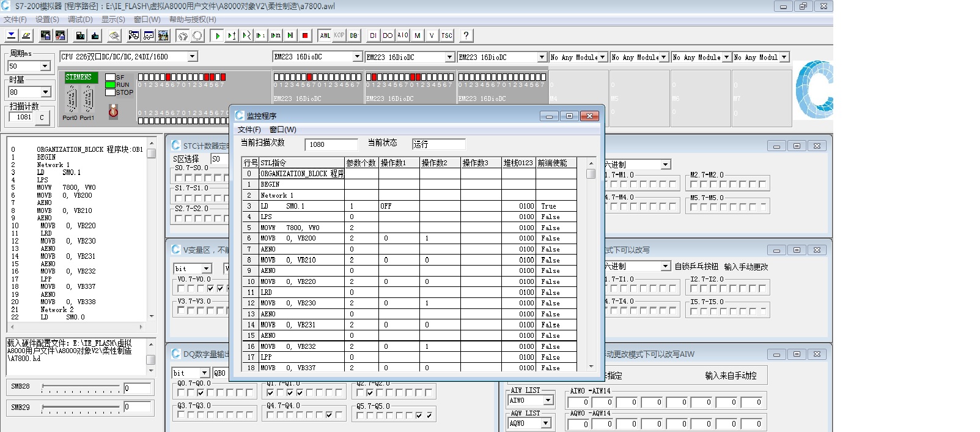Show the DO digital output window
The height and width of the screenshot is (432, 980).
pos(388,35)
